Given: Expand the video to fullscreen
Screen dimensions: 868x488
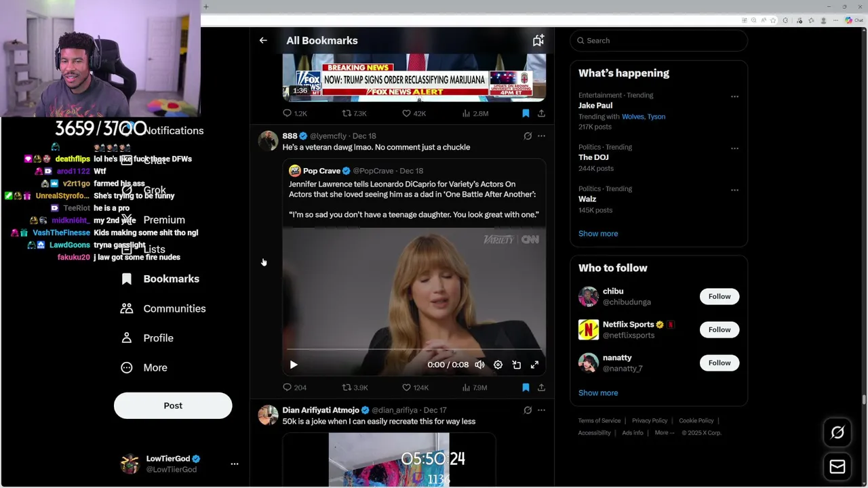Looking at the screenshot, I should coord(534,365).
